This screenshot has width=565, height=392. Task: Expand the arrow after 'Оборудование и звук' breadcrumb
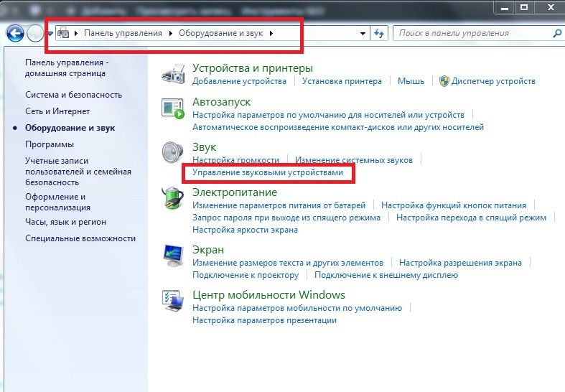(x=271, y=33)
